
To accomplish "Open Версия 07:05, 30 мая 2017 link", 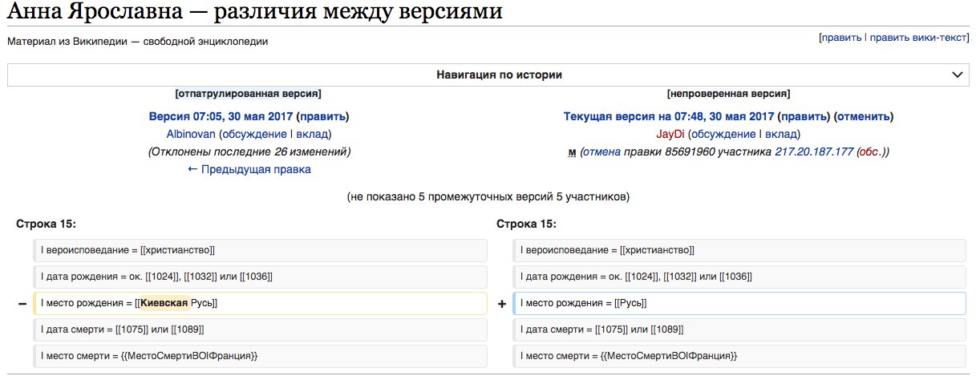I will (221, 116).
